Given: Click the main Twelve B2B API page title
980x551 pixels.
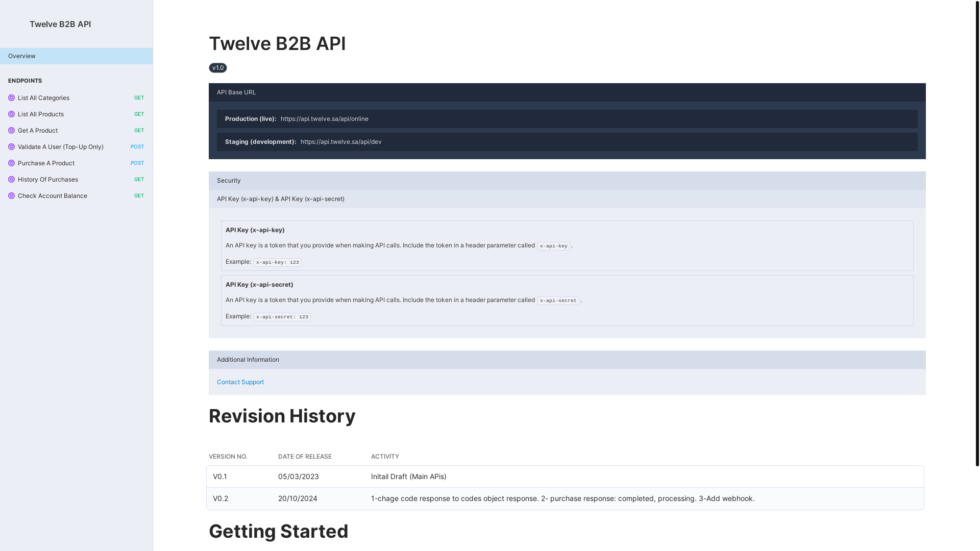Looking at the screenshot, I should click(277, 43).
